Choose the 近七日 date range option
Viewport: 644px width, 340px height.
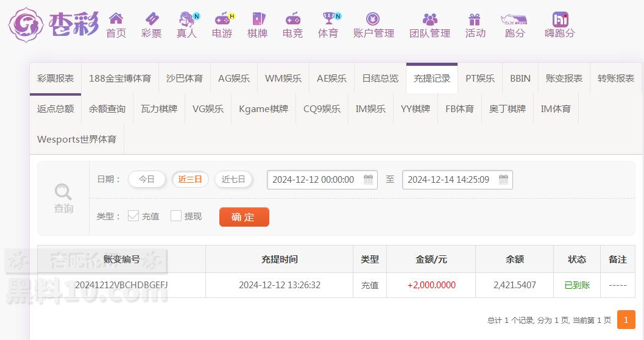click(233, 179)
